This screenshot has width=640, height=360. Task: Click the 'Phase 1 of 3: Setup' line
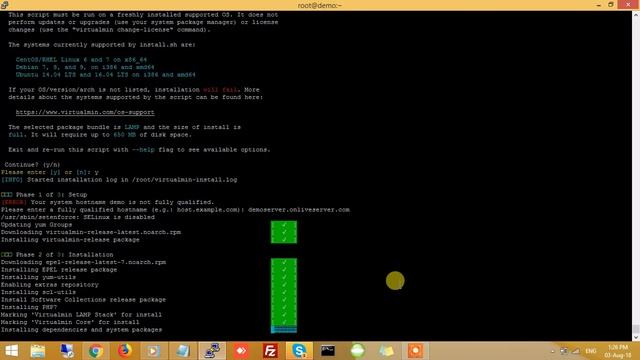44,195
